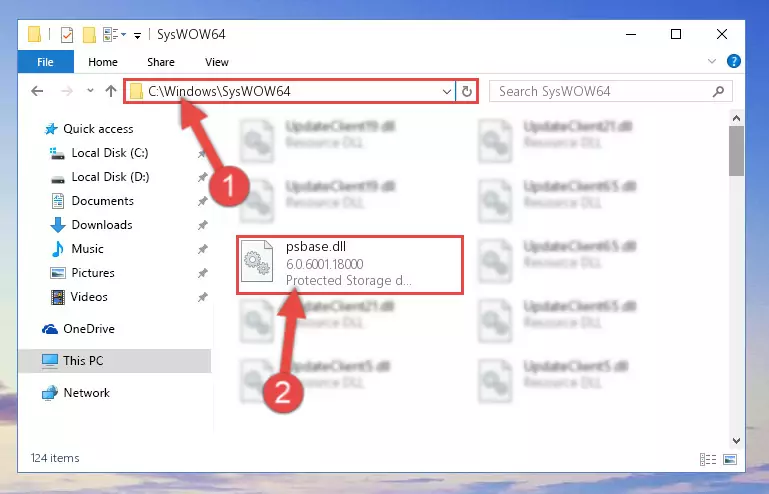Switch to the View ribbon tab
Viewport: 769px width, 494px height.
point(217,62)
